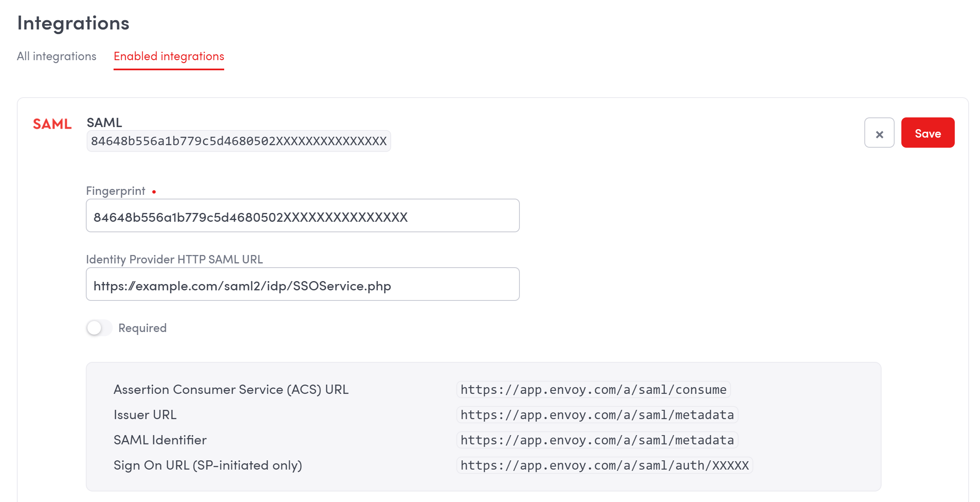
Task: Click the SAML Identifier metadata URL value
Action: pyautogui.click(x=597, y=440)
